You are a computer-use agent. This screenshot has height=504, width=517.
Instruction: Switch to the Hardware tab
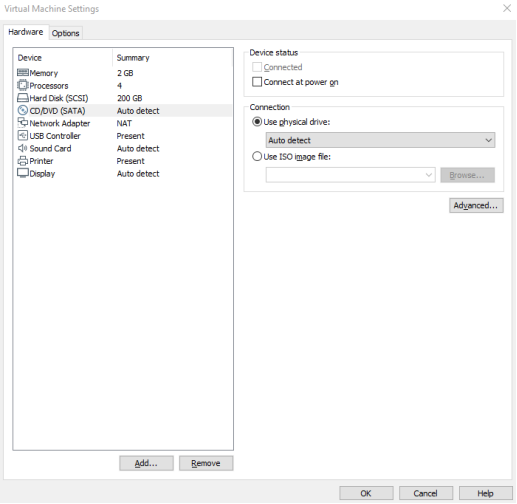(26, 32)
